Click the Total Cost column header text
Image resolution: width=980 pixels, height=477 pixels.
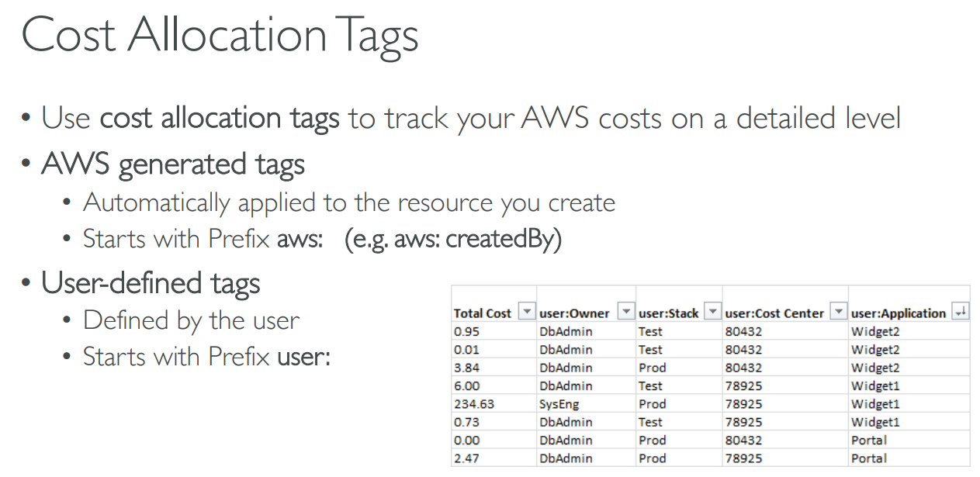(482, 313)
